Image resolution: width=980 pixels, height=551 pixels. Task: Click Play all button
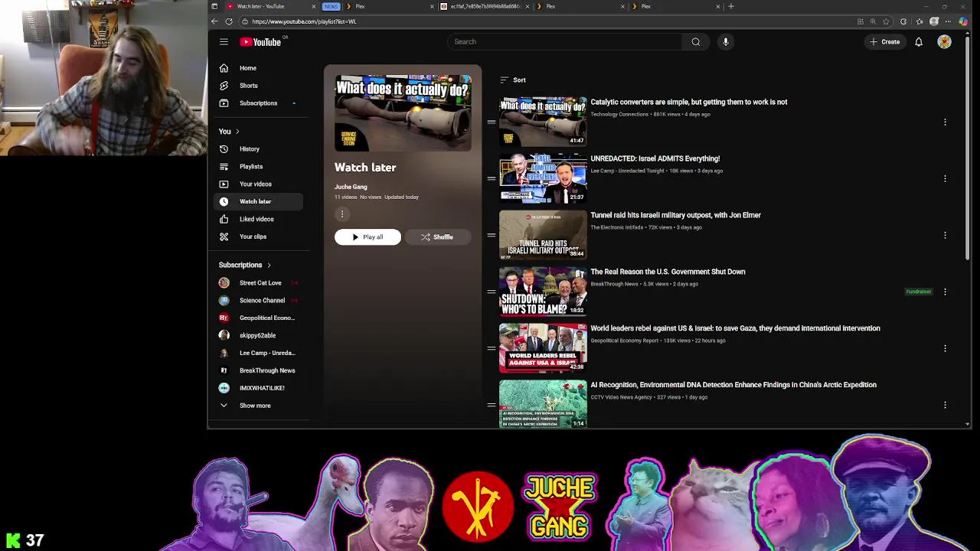pos(367,237)
